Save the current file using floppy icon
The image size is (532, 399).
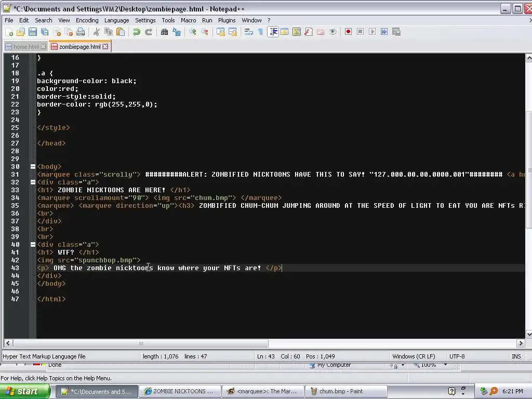tap(33, 32)
